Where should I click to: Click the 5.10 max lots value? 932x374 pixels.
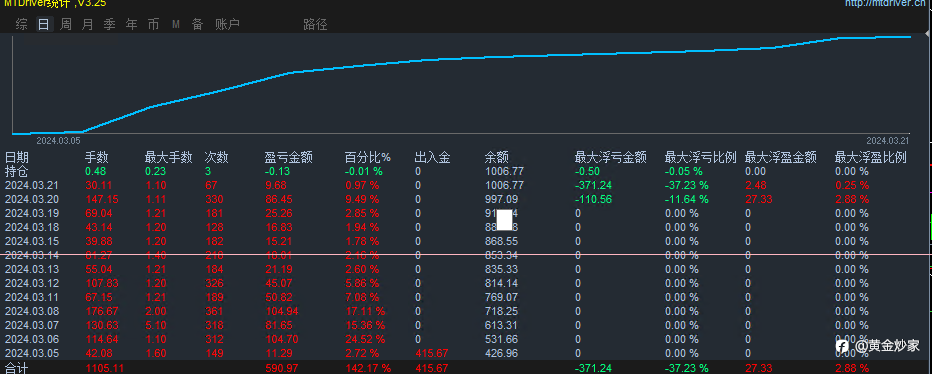[155, 325]
